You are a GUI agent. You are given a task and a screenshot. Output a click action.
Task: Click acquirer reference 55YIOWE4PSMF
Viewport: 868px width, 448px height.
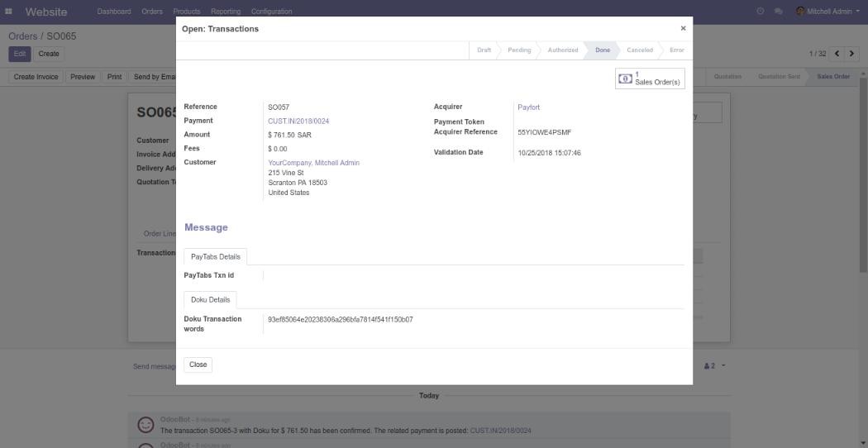tap(545, 132)
